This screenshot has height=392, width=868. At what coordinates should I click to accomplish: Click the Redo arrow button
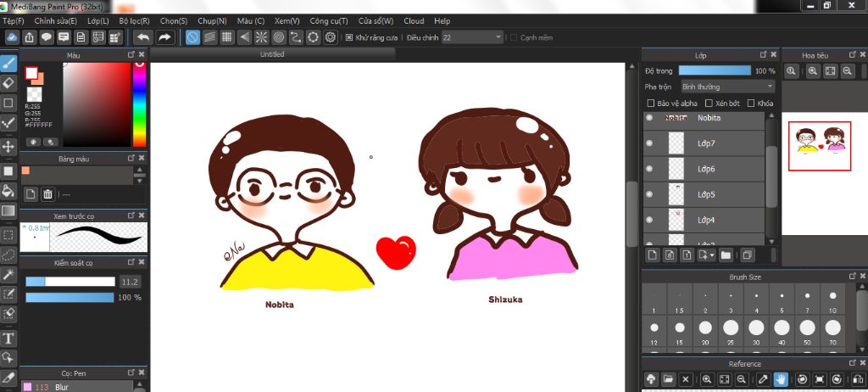coord(165,37)
